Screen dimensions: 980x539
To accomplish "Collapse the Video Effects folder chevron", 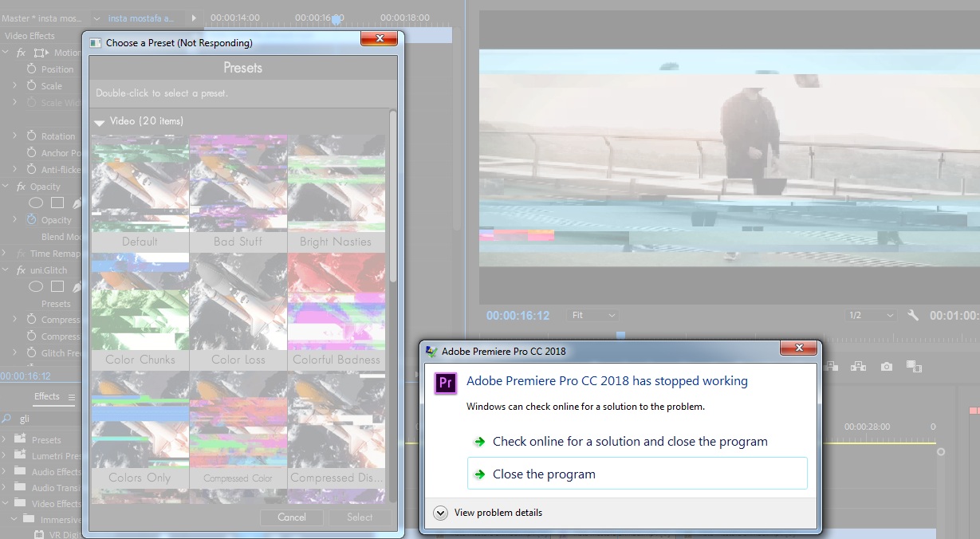I will (x=5, y=504).
